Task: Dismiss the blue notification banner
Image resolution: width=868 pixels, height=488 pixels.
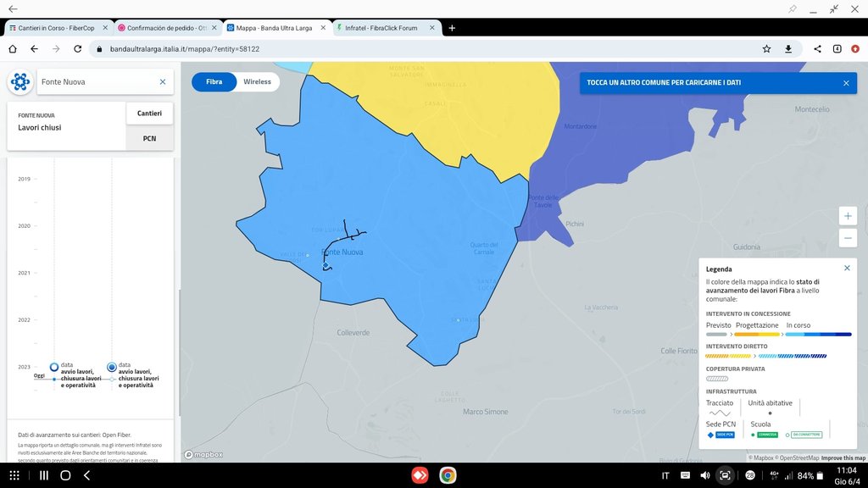Action: (845, 83)
